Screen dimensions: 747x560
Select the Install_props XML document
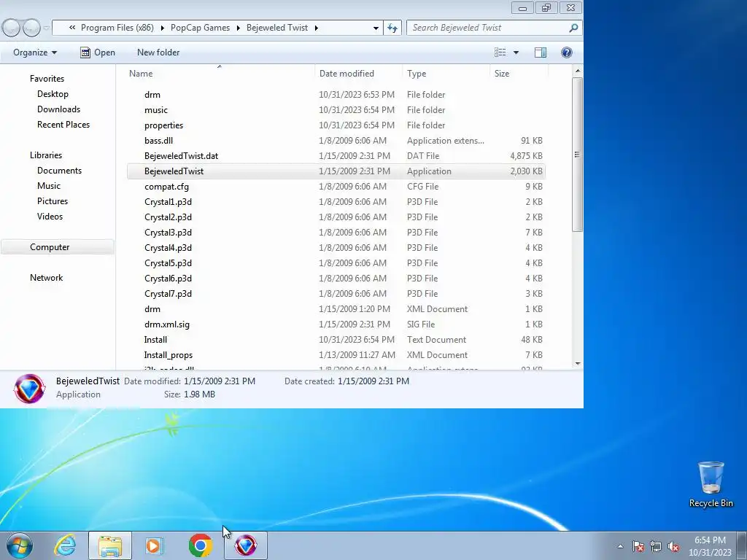point(336,355)
